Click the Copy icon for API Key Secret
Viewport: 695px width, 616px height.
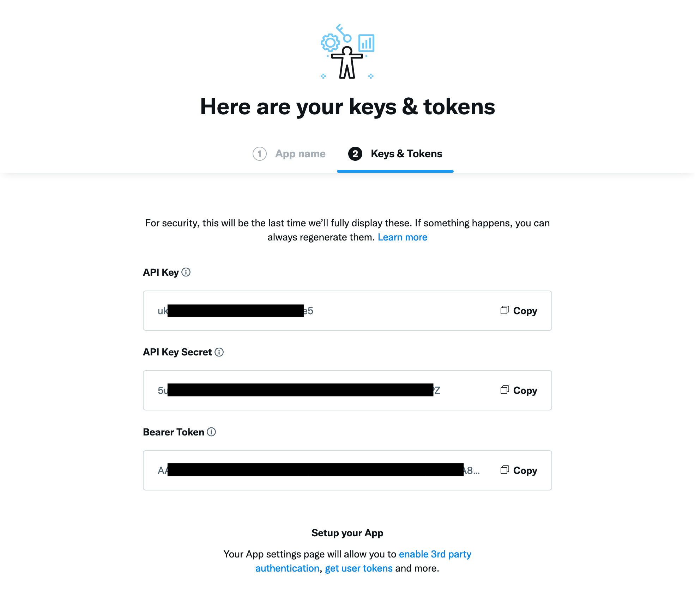504,390
